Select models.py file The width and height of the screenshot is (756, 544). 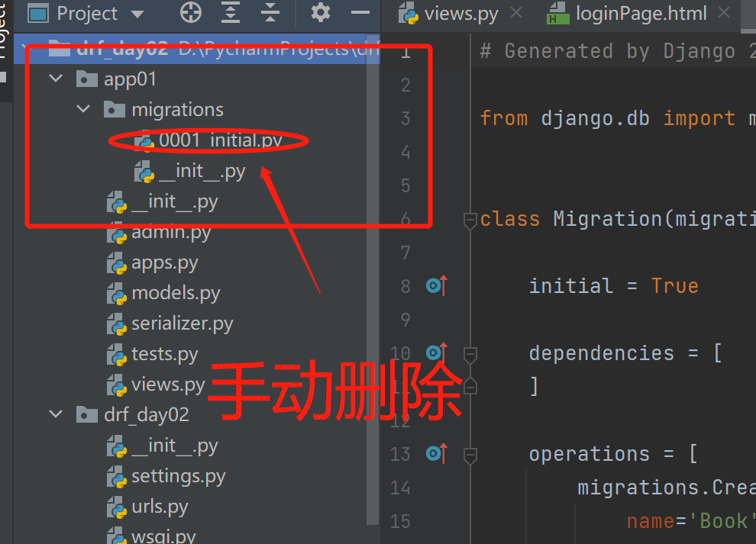click(163, 293)
